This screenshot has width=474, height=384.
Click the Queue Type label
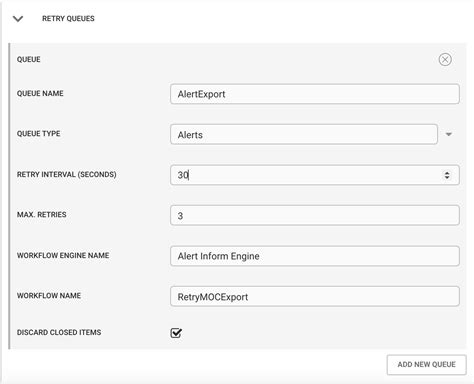tap(39, 134)
